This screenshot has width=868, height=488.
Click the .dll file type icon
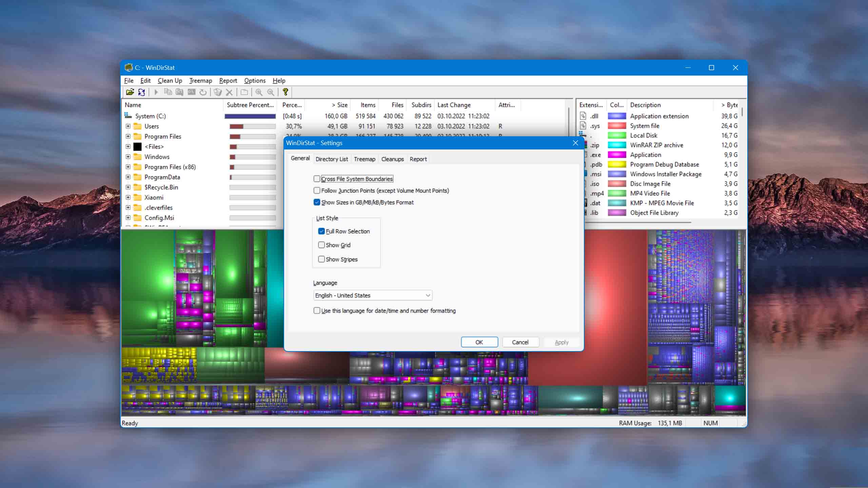coord(583,116)
